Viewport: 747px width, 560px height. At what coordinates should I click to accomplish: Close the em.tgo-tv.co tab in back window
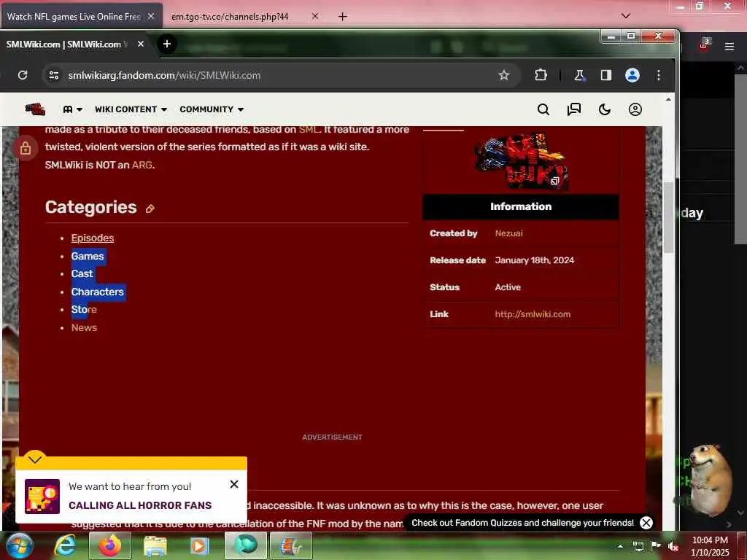315,16
